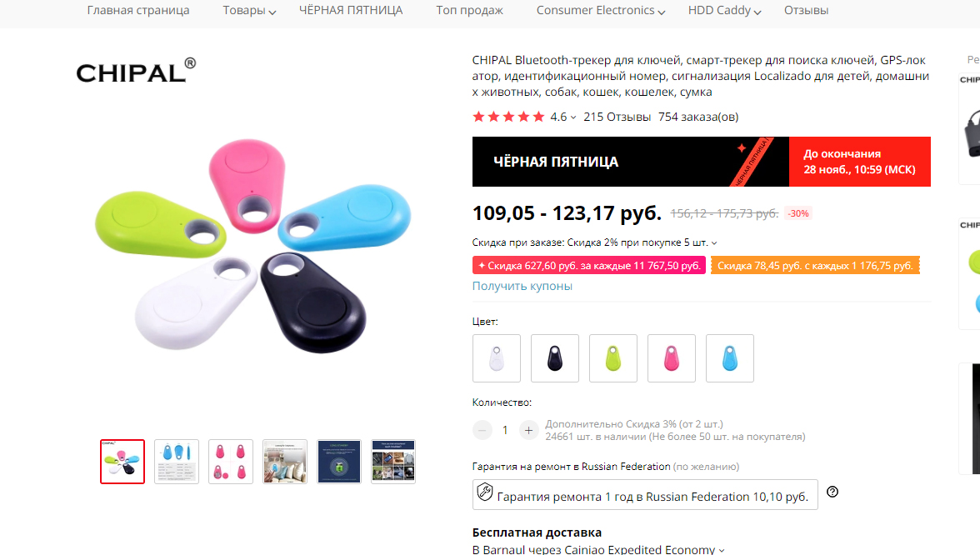The width and height of the screenshot is (980, 555).
Task: Open the 215 Отзывы reviews link
Action: click(x=617, y=117)
